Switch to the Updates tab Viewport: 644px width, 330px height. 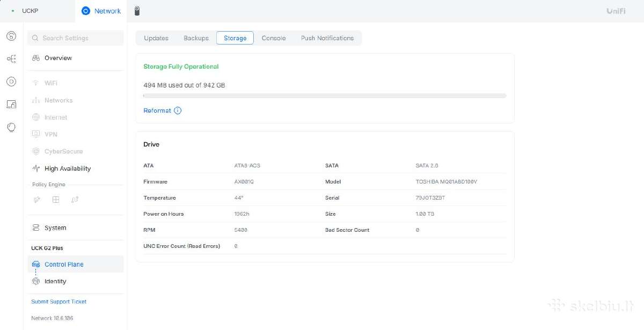(156, 38)
